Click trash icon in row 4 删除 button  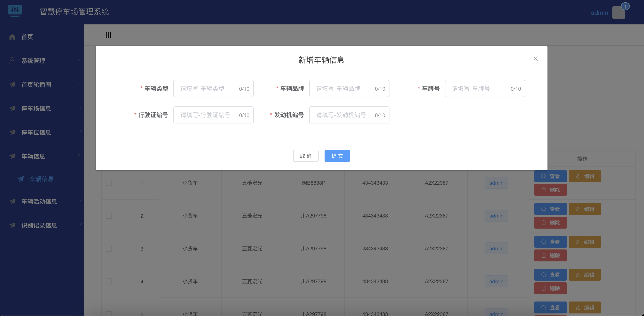point(543,288)
